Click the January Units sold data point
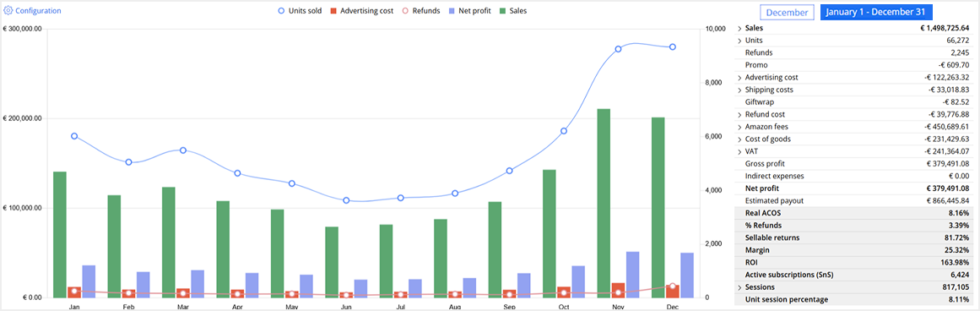Viewport: 980px width, 311px height. pyautogui.click(x=74, y=136)
